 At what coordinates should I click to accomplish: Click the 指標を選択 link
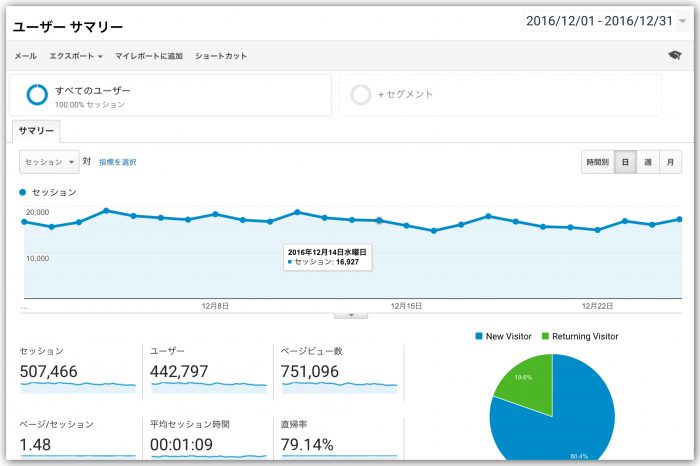118,162
